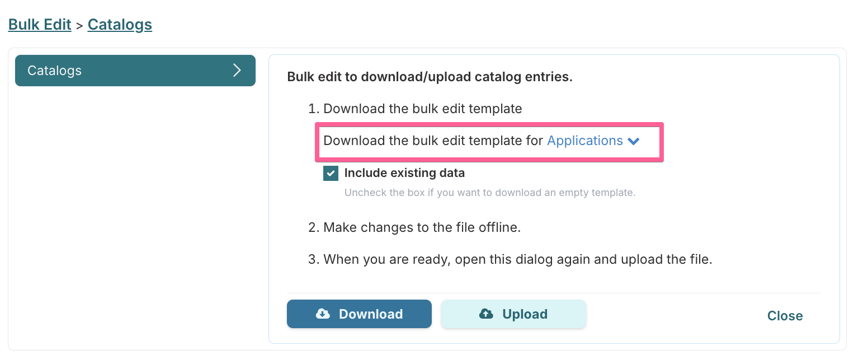The image size is (868, 364).
Task: Open the Catalogs breadcrumb link
Action: [x=120, y=25]
